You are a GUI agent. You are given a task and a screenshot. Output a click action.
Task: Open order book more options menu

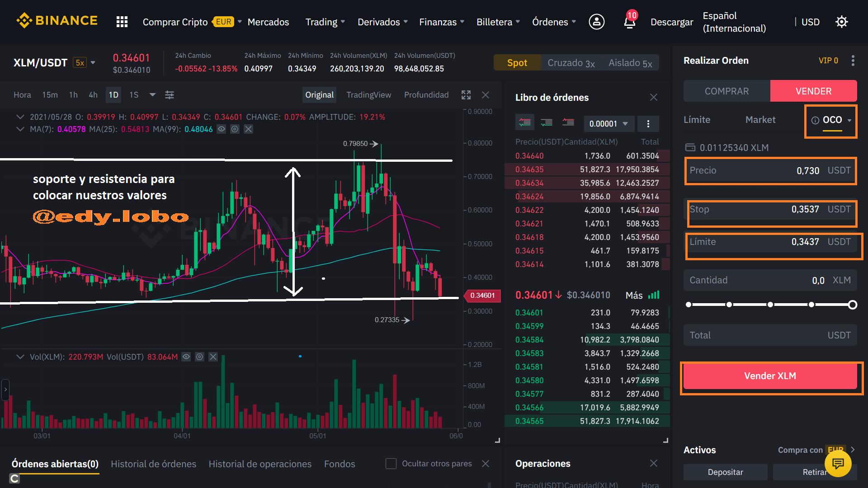tap(648, 124)
